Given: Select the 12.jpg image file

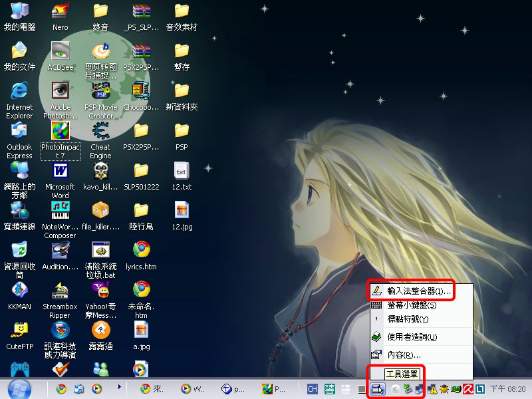Looking at the screenshot, I should pyautogui.click(x=182, y=217).
